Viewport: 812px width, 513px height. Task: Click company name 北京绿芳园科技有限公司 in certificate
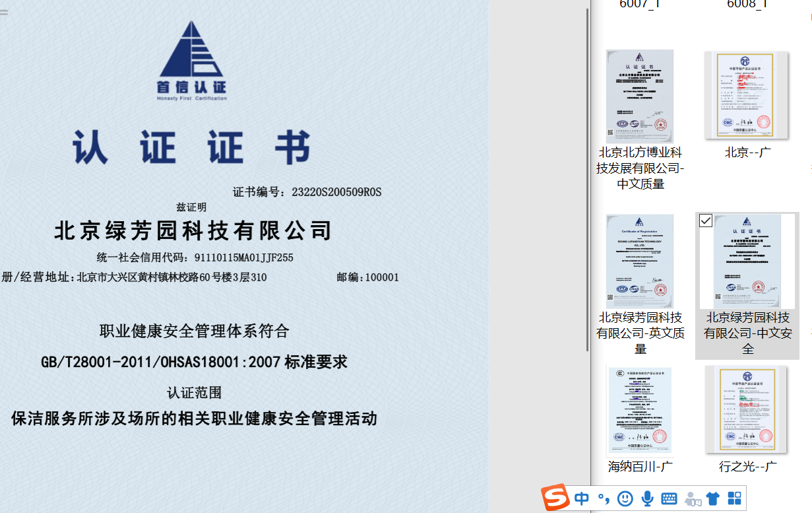[x=193, y=230]
